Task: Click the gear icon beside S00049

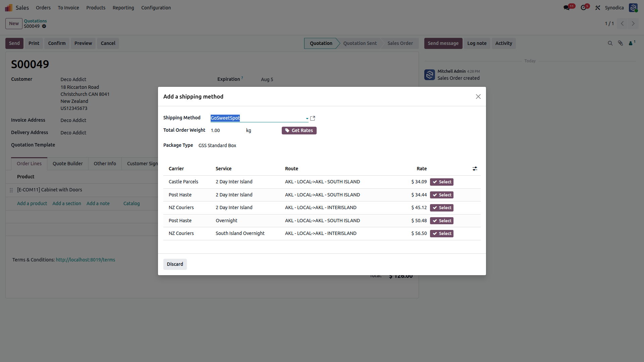Action: coord(44,26)
